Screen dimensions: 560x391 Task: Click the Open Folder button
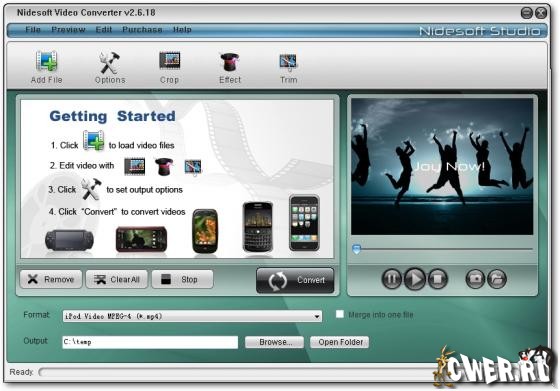(339, 342)
